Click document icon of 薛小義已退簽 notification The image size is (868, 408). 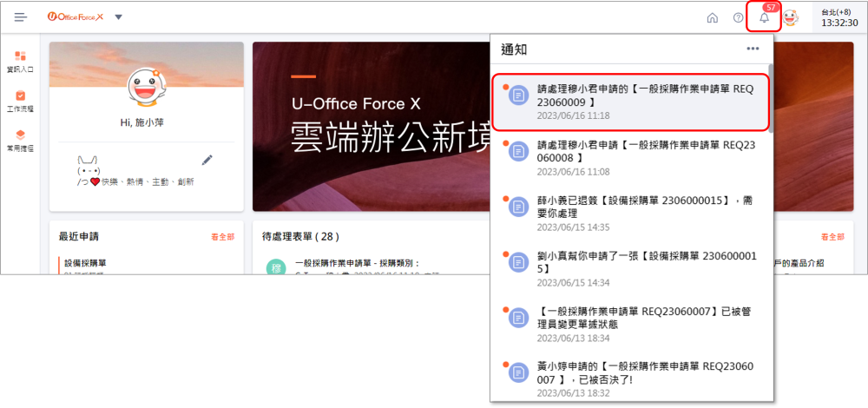point(519,207)
